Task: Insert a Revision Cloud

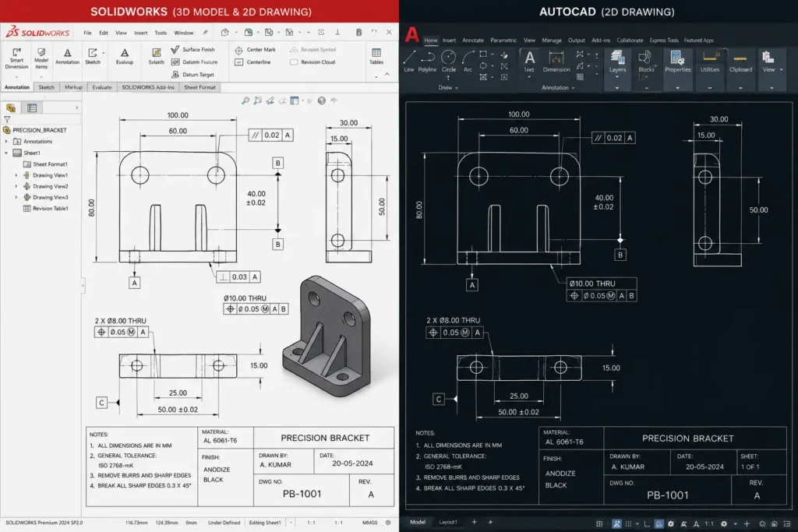Action: [312, 62]
